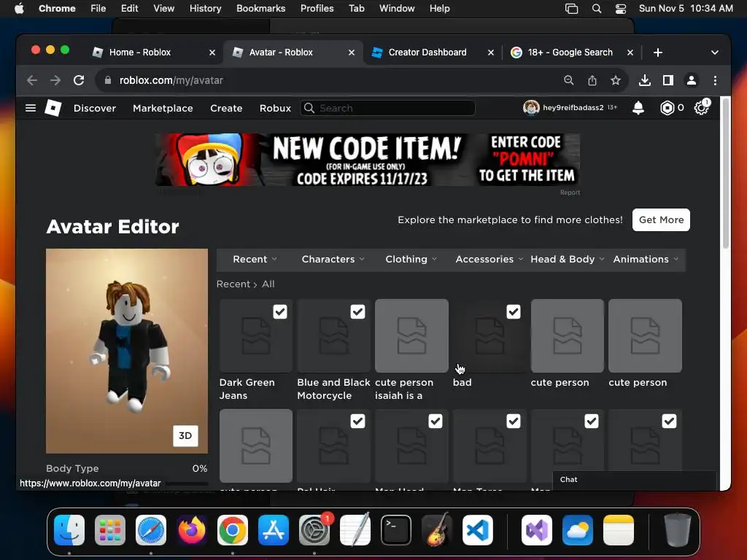This screenshot has width=747, height=560.
Task: Open Create in Roblox nav
Action: (226, 108)
